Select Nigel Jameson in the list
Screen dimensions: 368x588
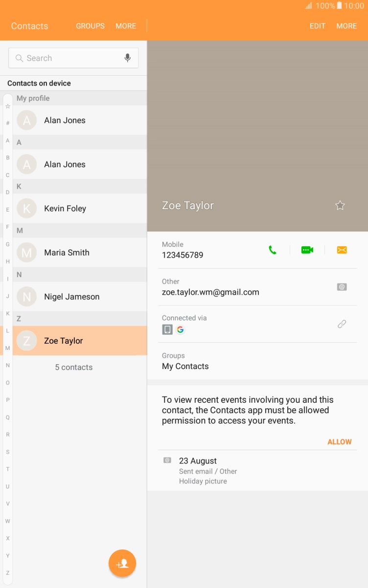pyautogui.click(x=71, y=297)
